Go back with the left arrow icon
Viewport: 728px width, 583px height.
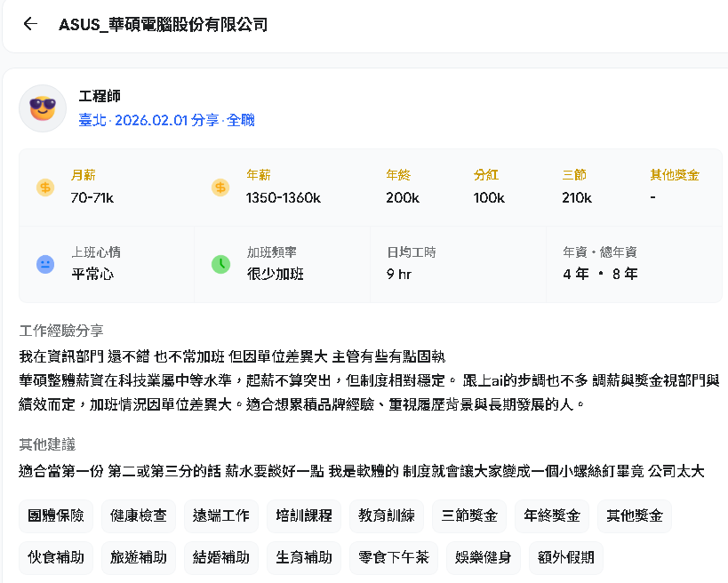pos(30,24)
